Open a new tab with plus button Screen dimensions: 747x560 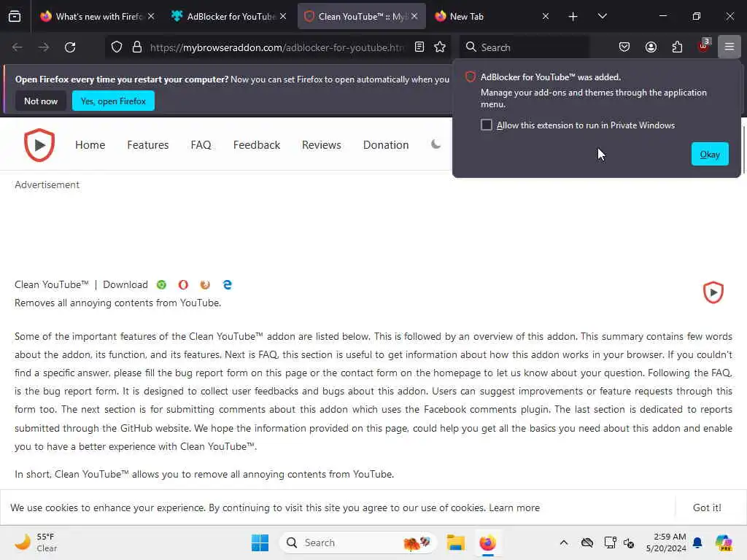[573, 17]
